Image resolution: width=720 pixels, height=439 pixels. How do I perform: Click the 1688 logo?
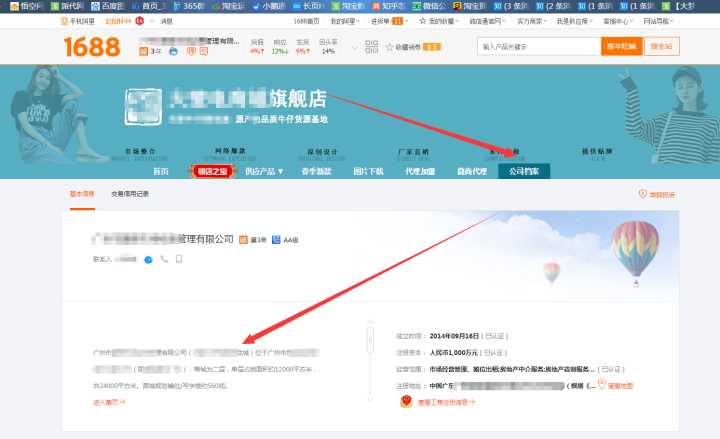click(x=91, y=46)
